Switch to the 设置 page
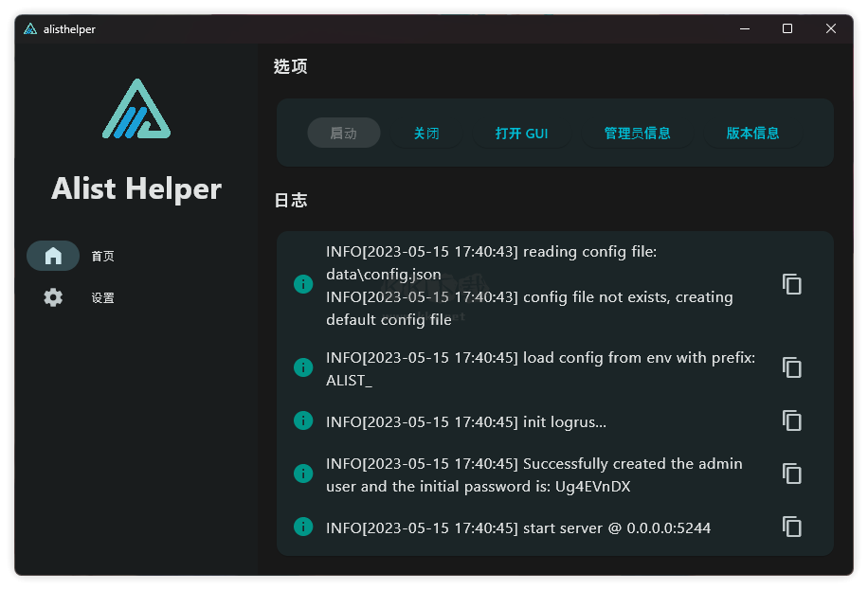The width and height of the screenshot is (868, 590). pos(102,297)
